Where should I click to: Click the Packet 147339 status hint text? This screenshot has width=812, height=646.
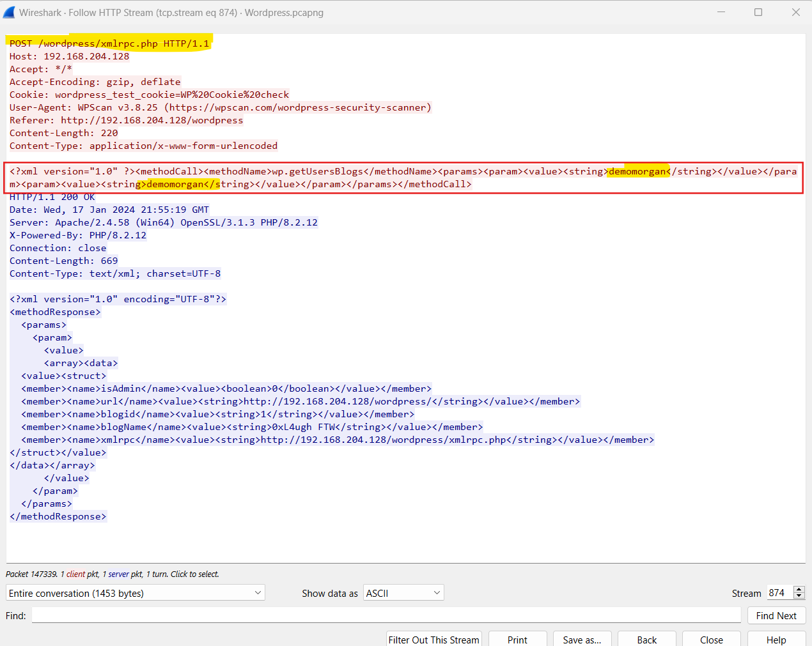(x=113, y=574)
